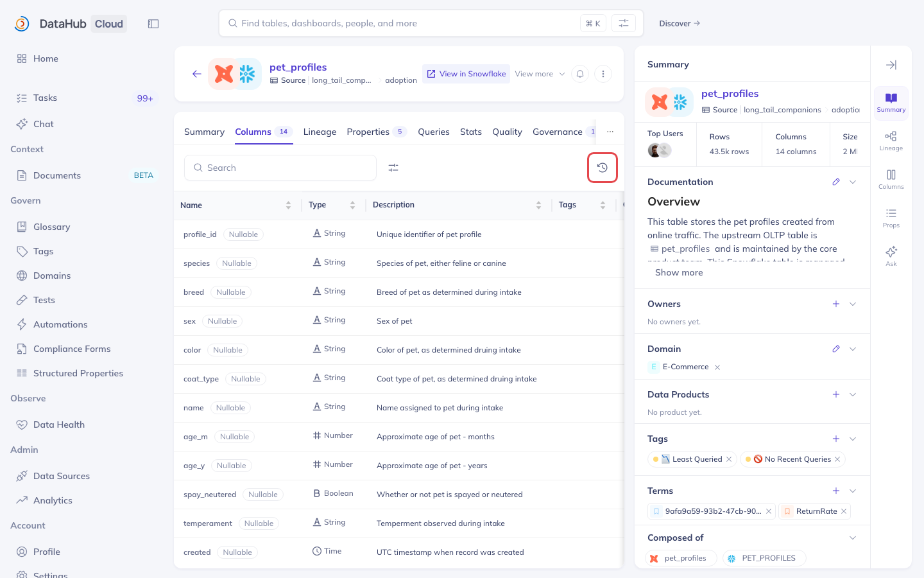The height and width of the screenshot is (578, 924).
Task: Open the Columns icon in side rail
Action: pyautogui.click(x=891, y=180)
